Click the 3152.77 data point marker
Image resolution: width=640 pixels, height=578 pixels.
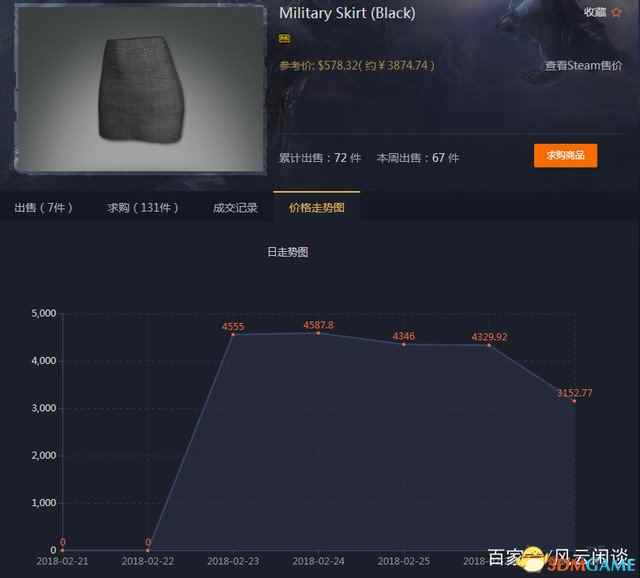(x=574, y=401)
